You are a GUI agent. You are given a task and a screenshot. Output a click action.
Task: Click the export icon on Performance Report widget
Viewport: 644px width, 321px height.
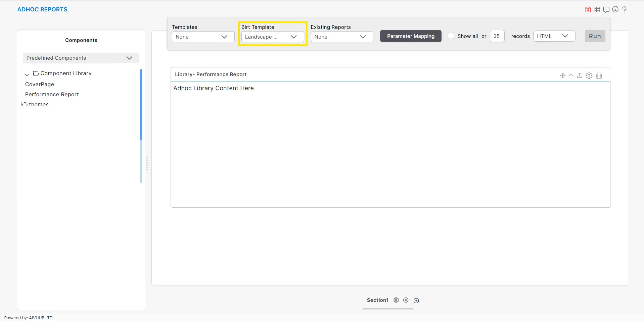(580, 75)
